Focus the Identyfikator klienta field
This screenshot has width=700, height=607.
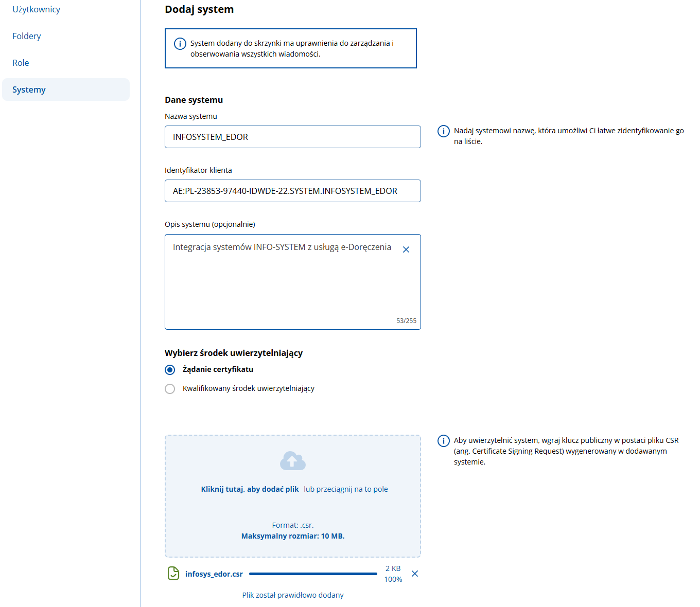(292, 191)
